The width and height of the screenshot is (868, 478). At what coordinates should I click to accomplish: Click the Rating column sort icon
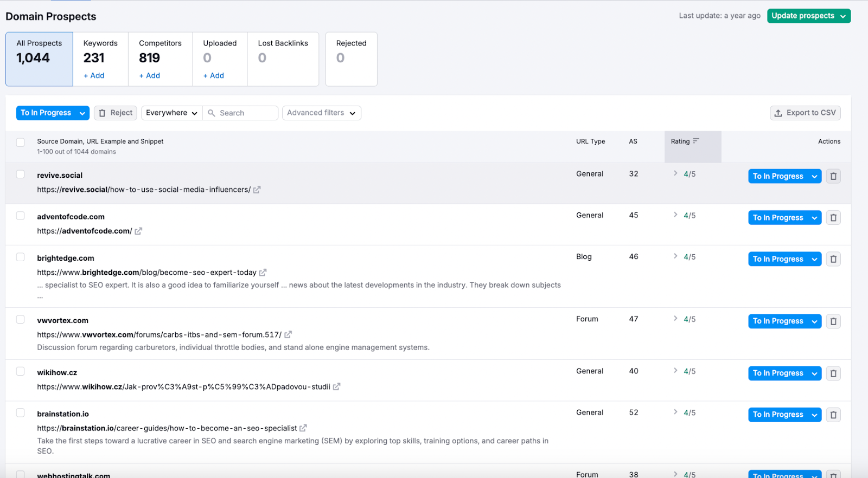click(695, 141)
